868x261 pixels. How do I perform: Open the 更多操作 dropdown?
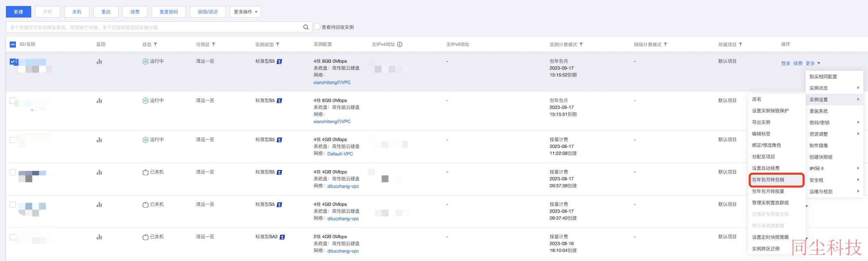(x=245, y=12)
